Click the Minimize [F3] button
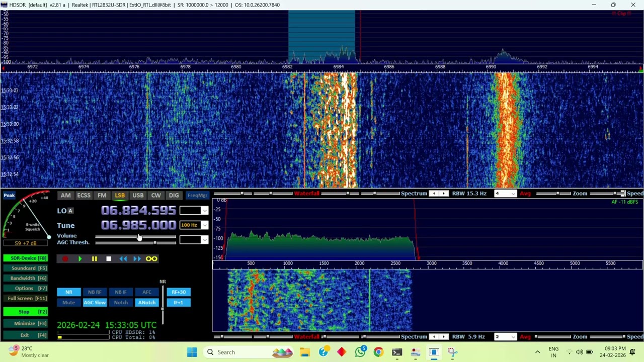The height and width of the screenshot is (362, 644). (26, 323)
